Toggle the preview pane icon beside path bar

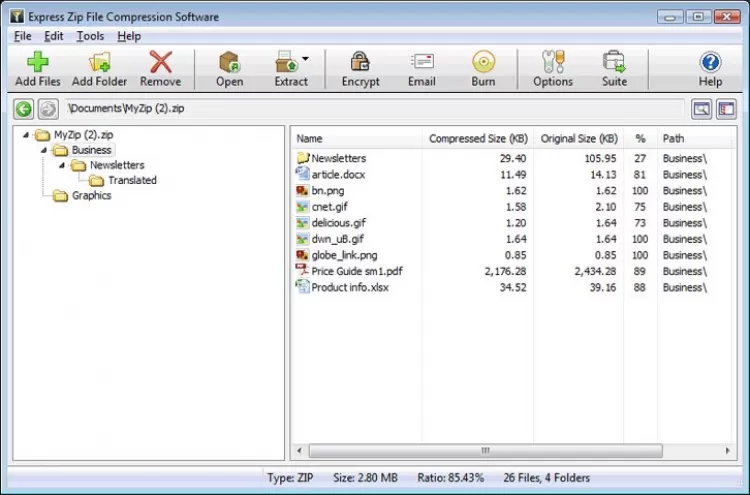pyautogui.click(x=701, y=109)
